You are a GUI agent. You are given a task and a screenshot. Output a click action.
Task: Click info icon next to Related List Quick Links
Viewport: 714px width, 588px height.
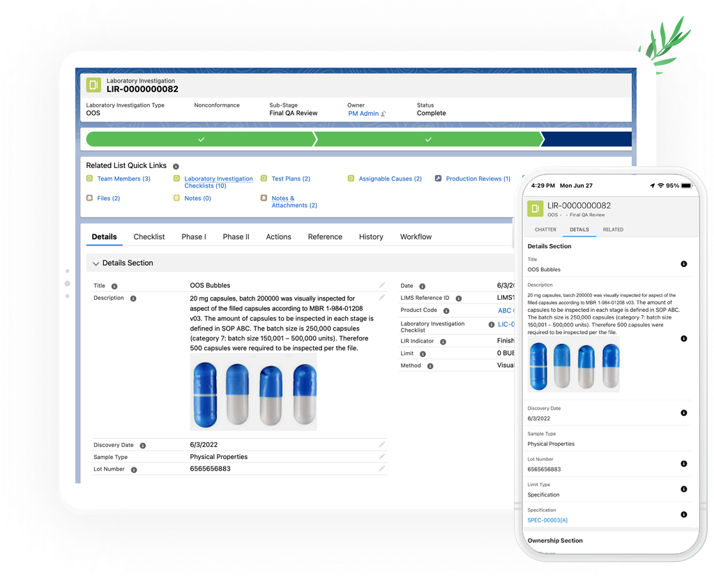(176, 166)
